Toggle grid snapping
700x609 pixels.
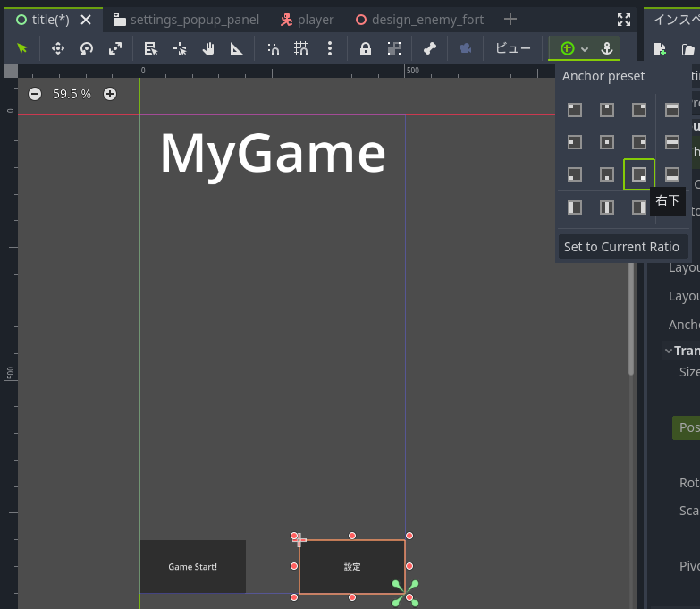coord(301,48)
